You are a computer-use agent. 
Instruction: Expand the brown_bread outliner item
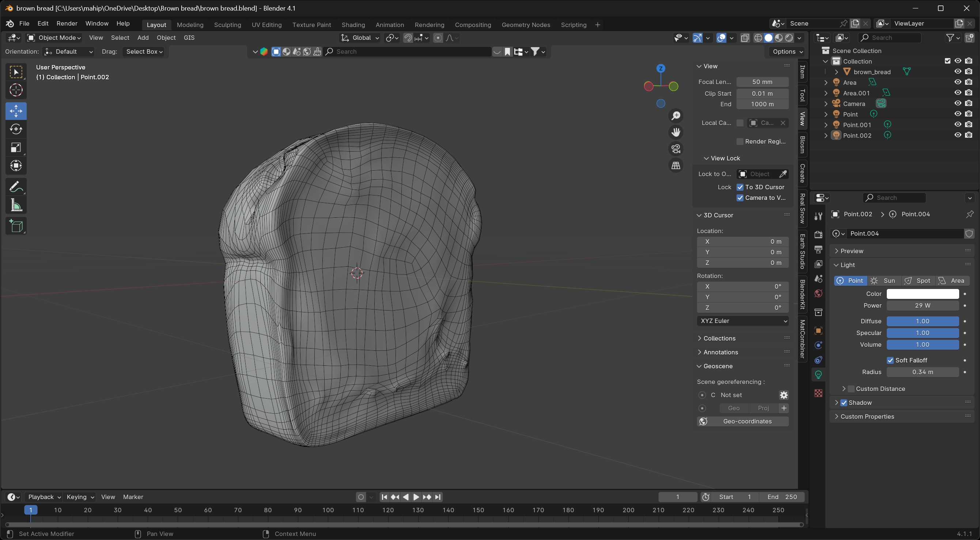(836, 72)
